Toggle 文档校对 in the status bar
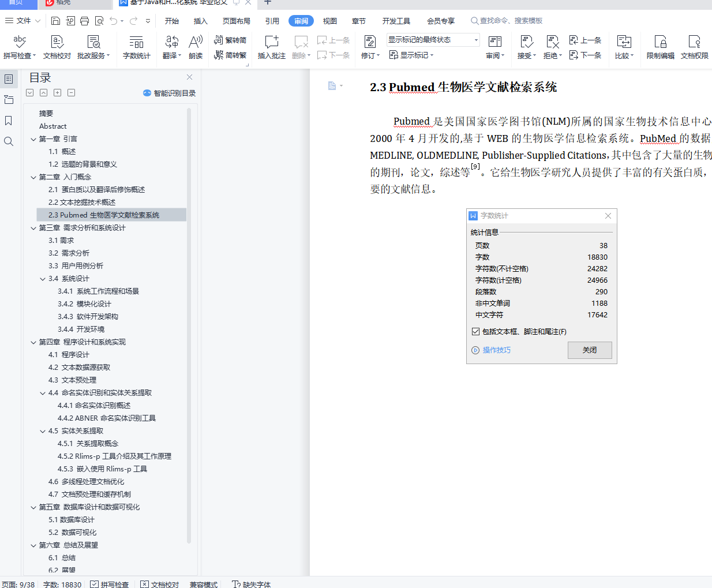Screen dimensions: 712x588 [160, 584]
